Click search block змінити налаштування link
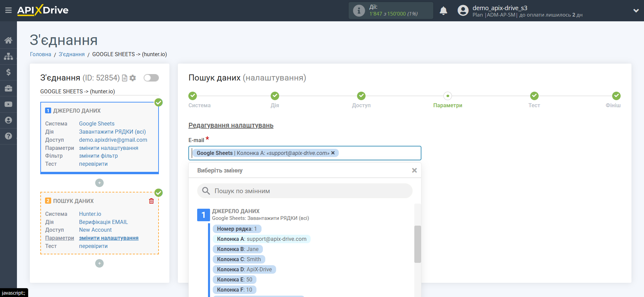This screenshot has height=297, width=644. (109, 238)
